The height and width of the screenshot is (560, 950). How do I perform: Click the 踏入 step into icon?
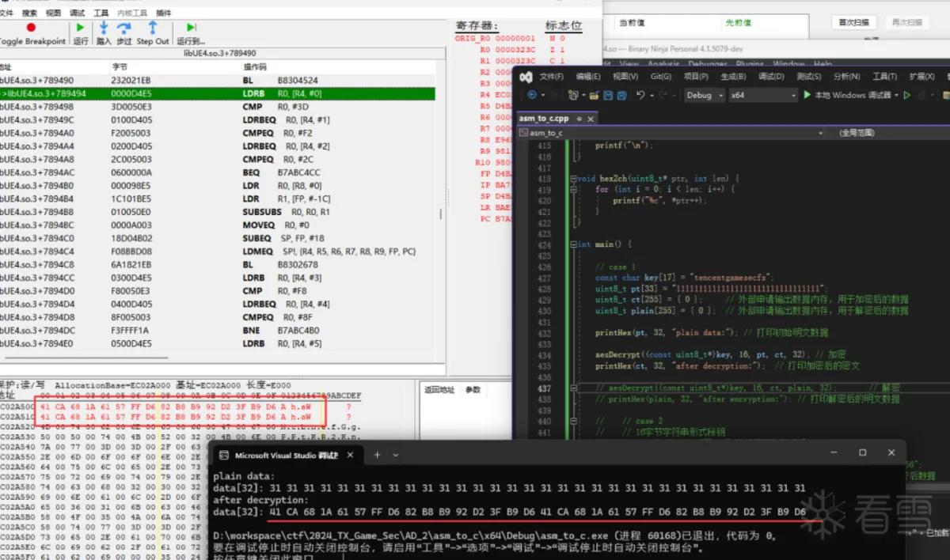coord(104,28)
